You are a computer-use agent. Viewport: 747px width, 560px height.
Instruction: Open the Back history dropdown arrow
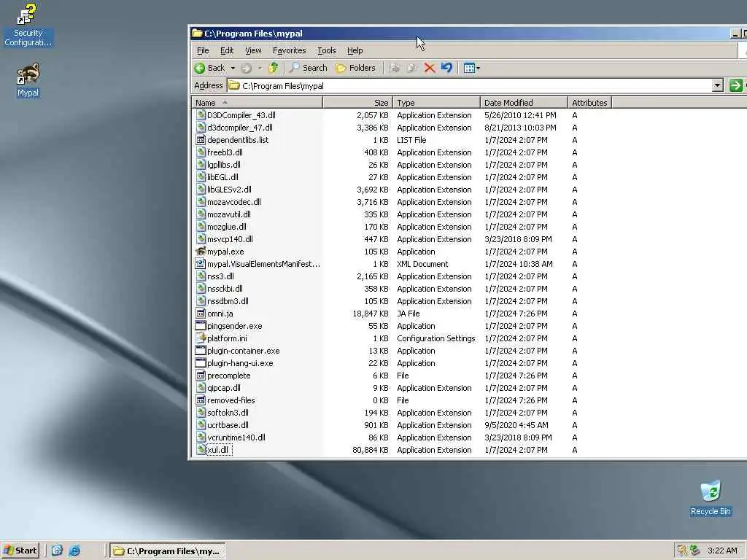point(233,68)
